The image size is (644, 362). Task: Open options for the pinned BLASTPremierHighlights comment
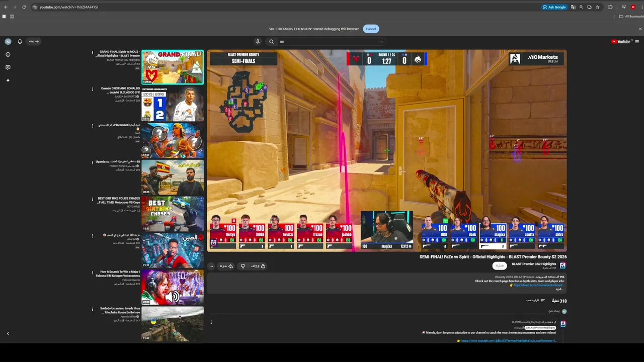pos(211,322)
